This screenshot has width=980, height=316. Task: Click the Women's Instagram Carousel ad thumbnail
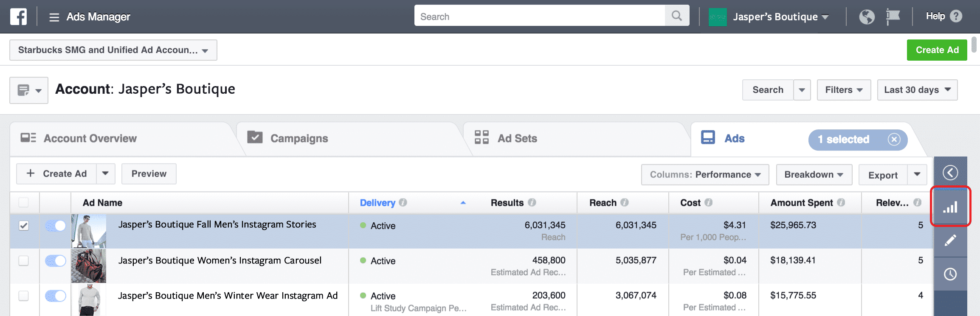[x=89, y=266]
